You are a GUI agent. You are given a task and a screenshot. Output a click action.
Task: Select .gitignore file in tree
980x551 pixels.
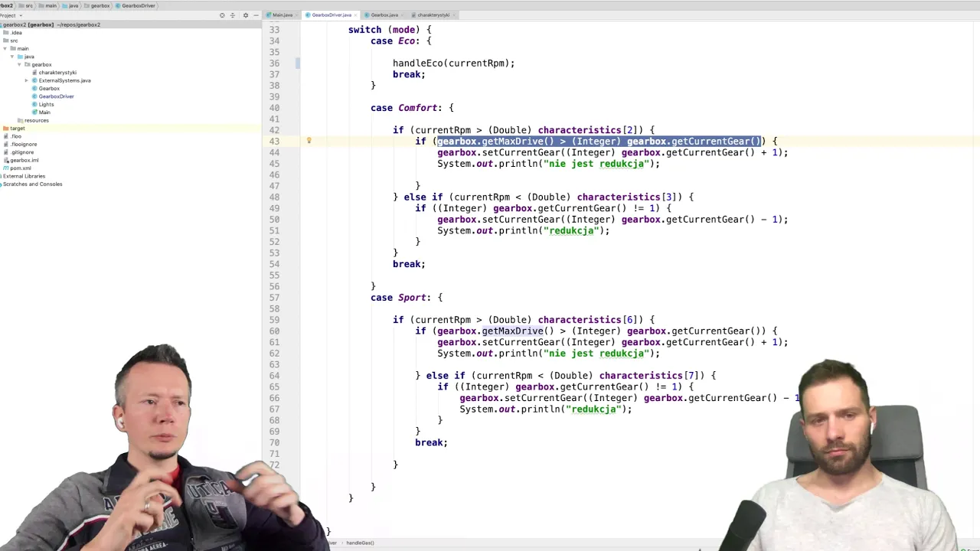pyautogui.click(x=22, y=152)
